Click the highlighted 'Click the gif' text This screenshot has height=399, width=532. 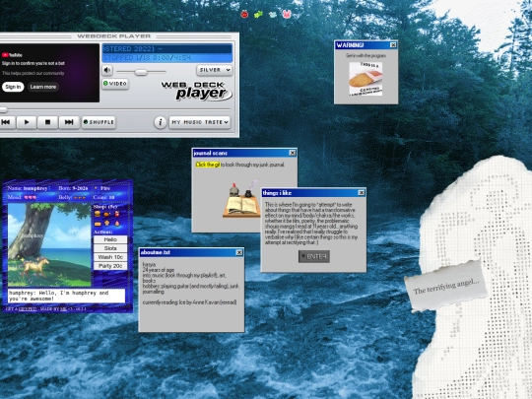208,165
